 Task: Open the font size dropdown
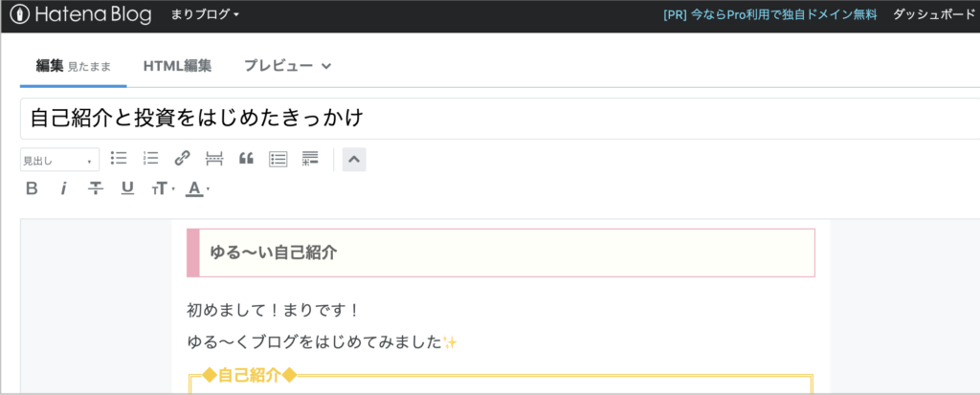tap(163, 188)
